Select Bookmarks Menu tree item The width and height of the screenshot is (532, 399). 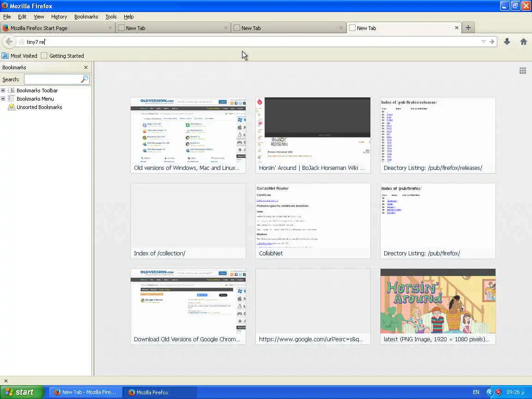(x=31, y=99)
